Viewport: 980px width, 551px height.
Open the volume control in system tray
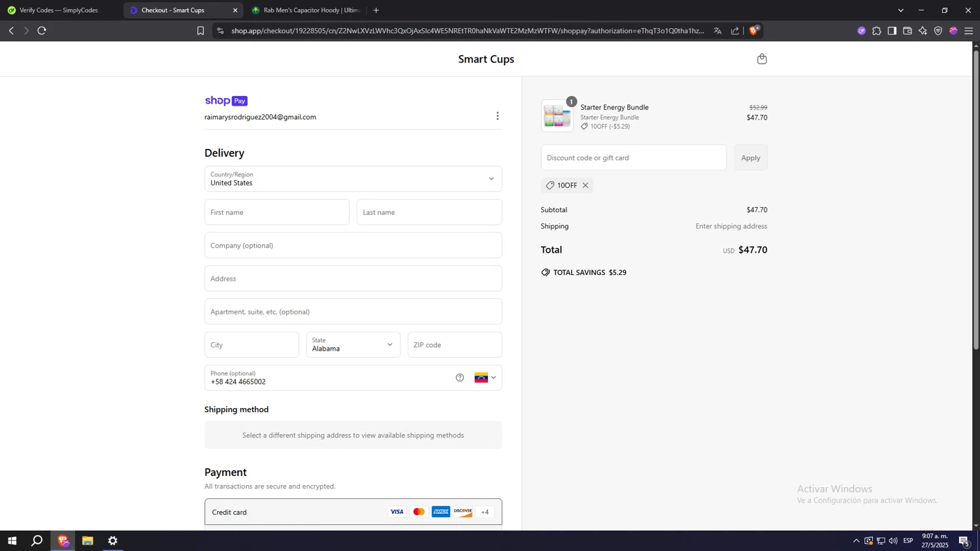(893, 541)
